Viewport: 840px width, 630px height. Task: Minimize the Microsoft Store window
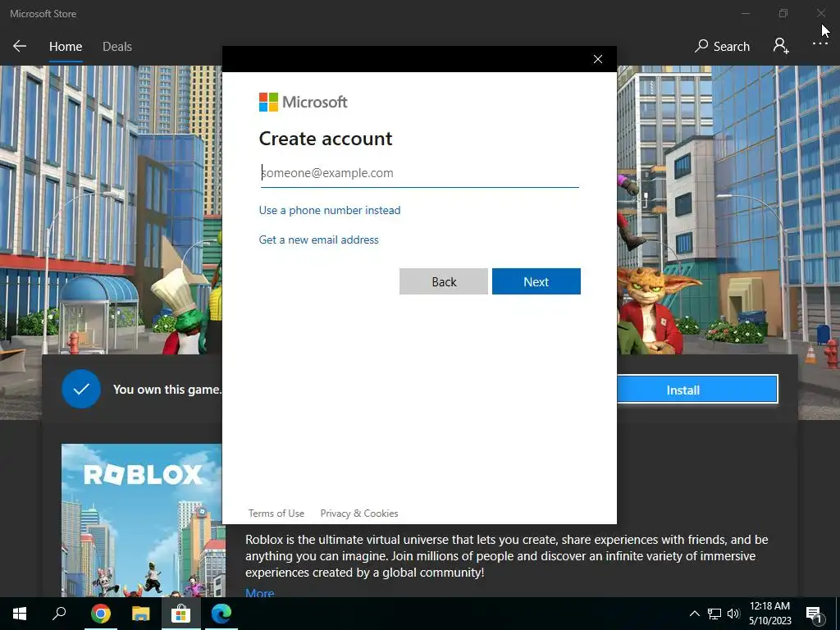coord(745,13)
